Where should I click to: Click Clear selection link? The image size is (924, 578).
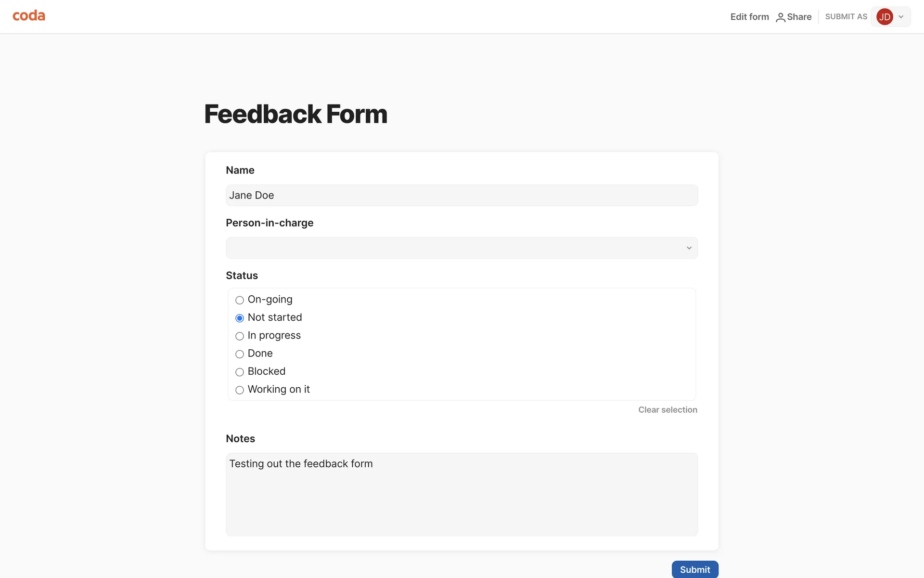tap(667, 410)
